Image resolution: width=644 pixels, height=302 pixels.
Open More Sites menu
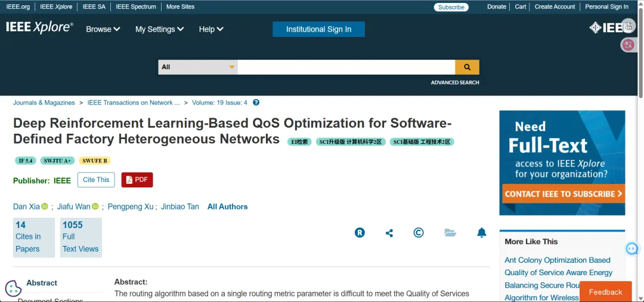[x=180, y=7]
